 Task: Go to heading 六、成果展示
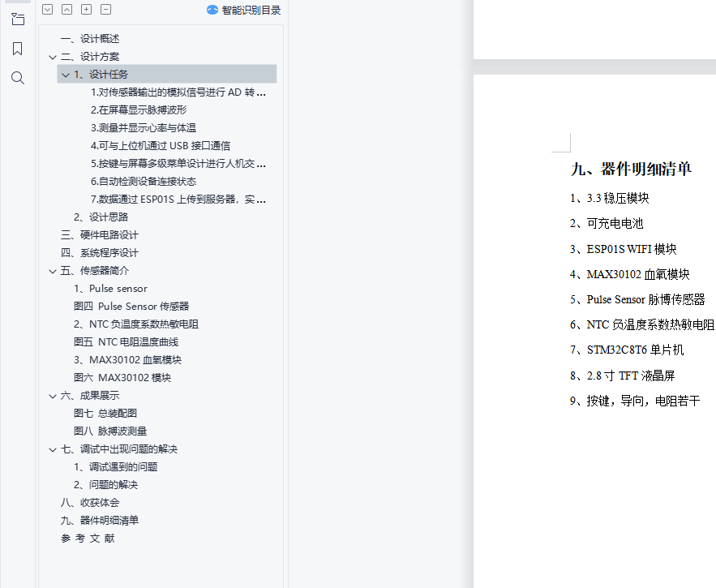pos(90,395)
